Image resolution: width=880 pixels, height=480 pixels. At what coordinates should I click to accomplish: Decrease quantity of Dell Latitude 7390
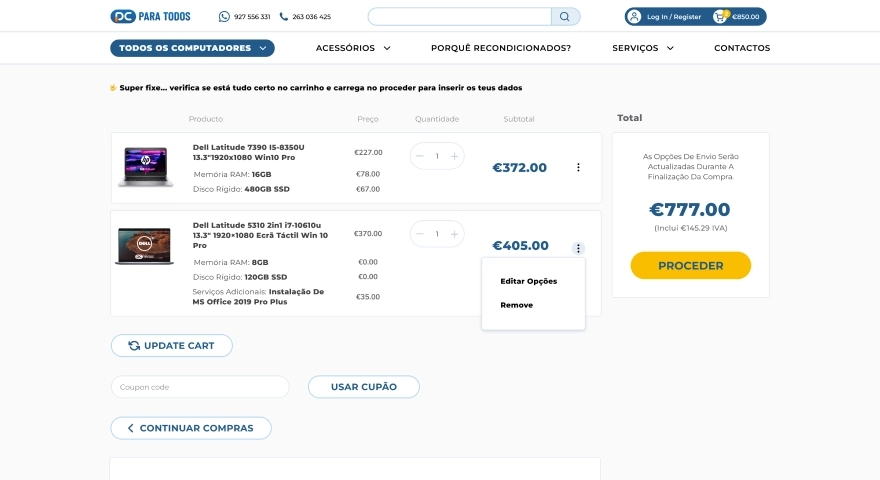pyautogui.click(x=420, y=156)
